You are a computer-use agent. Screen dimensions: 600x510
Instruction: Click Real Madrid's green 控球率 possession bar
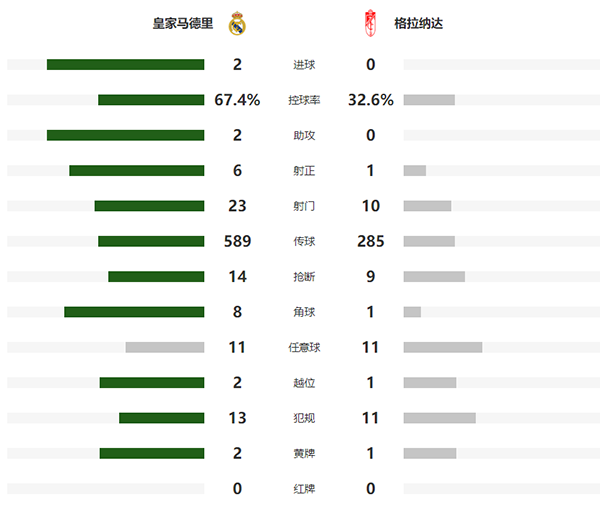[151, 100]
